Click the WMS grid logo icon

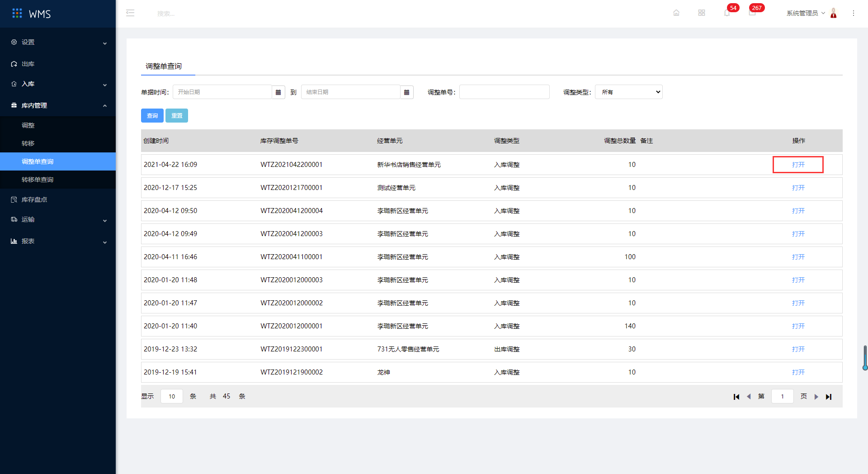17,14
